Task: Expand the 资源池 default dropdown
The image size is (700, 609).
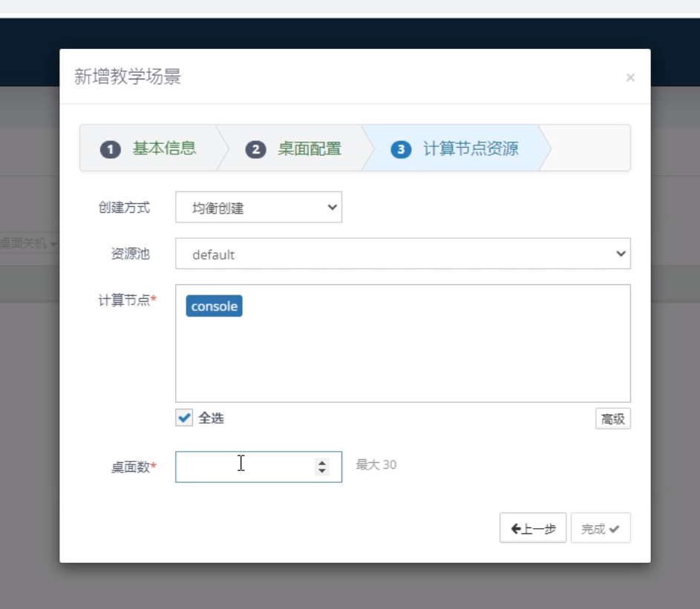Action: coord(402,254)
